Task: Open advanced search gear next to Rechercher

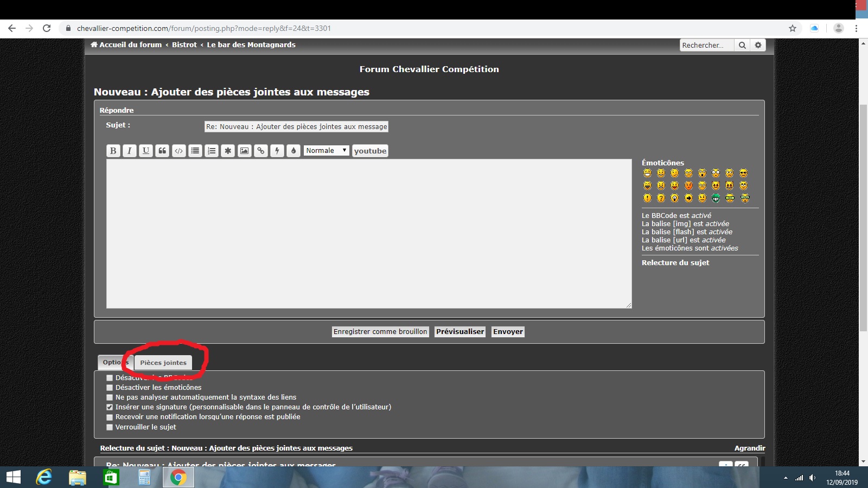Action: (758, 46)
